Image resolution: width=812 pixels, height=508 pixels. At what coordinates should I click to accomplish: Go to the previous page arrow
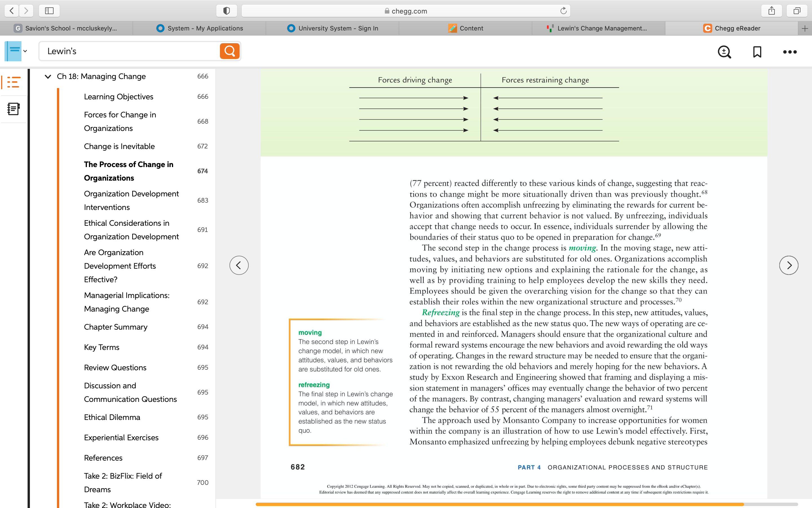(x=239, y=265)
